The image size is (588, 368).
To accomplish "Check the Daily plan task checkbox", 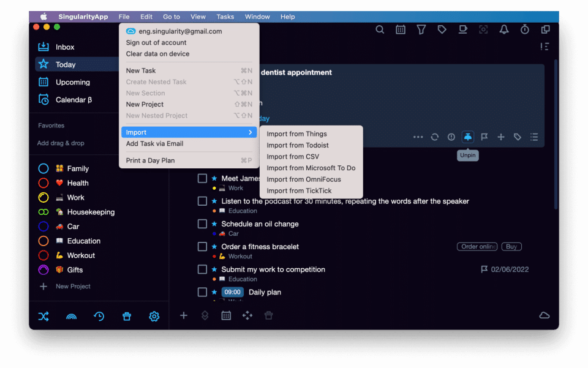I will [202, 292].
